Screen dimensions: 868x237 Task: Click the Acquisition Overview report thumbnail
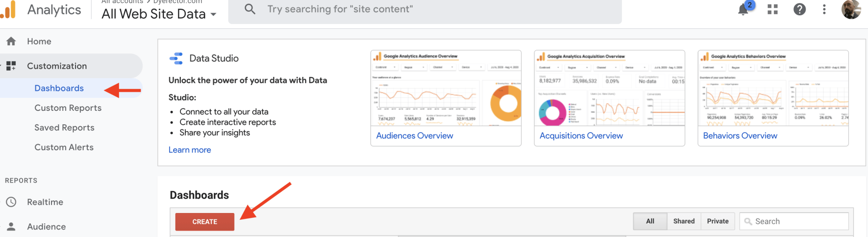[609, 88]
